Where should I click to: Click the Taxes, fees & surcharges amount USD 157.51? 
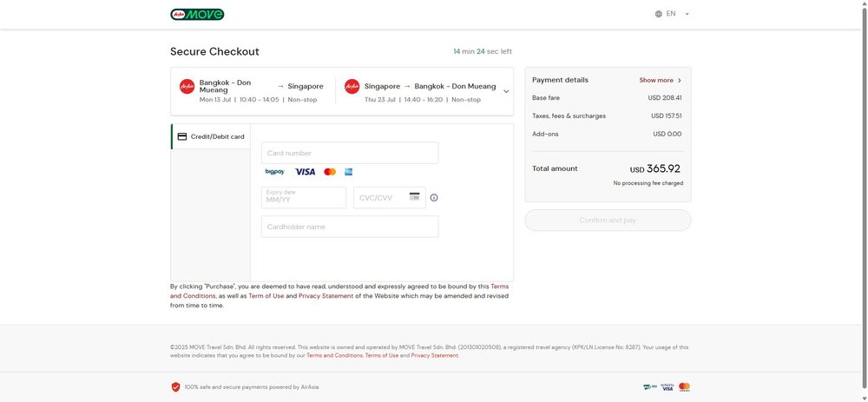(x=667, y=116)
